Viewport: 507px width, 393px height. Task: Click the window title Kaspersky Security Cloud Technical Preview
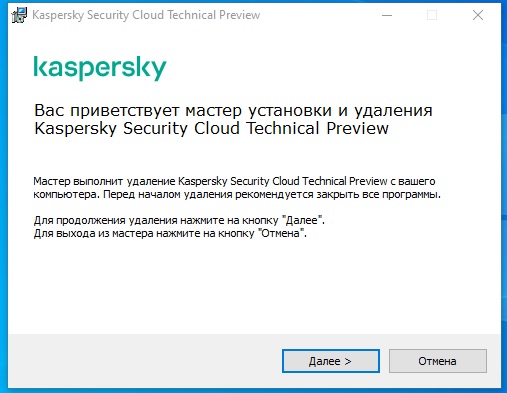click(146, 15)
